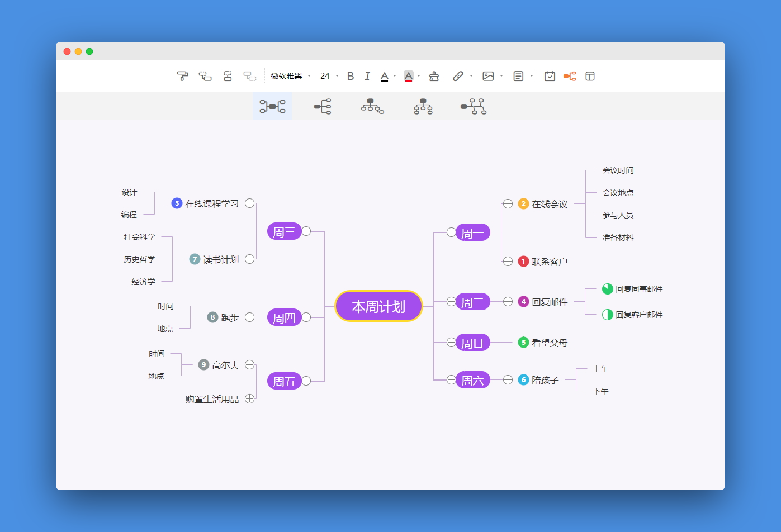Click the insert hyperlink icon
Viewport: 781px width, 532px height.
(x=458, y=76)
